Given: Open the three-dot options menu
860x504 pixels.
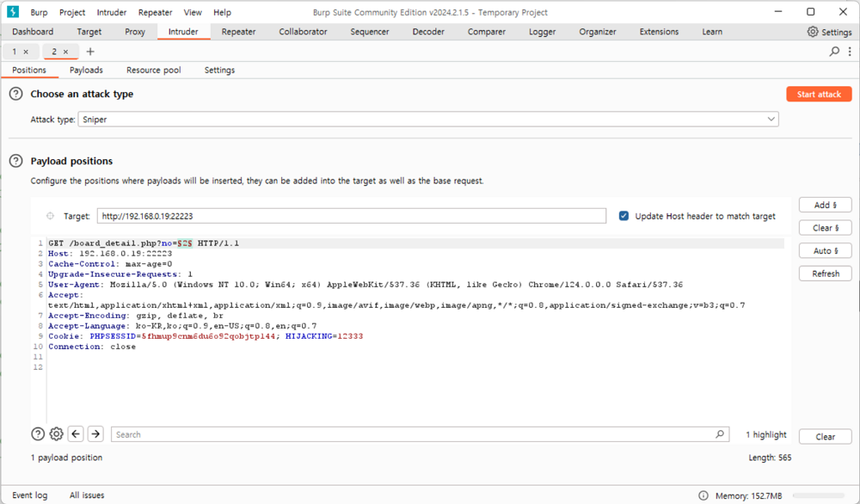Looking at the screenshot, I should click(x=850, y=52).
